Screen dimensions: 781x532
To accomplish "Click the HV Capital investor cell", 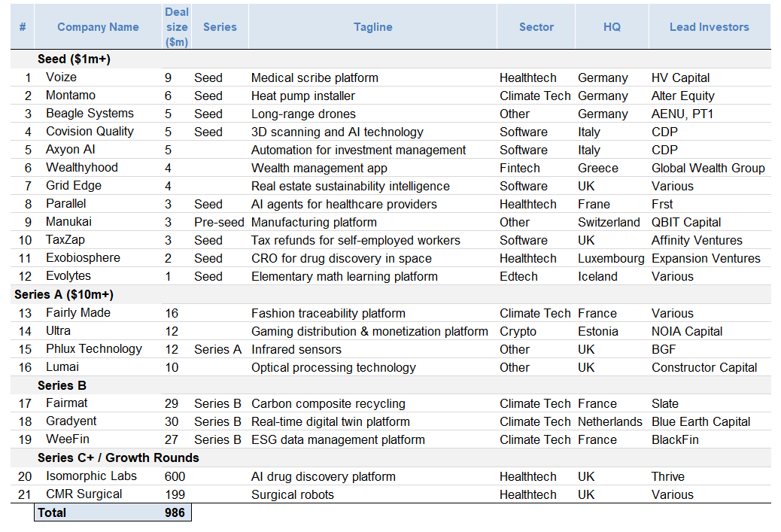I will click(681, 78).
